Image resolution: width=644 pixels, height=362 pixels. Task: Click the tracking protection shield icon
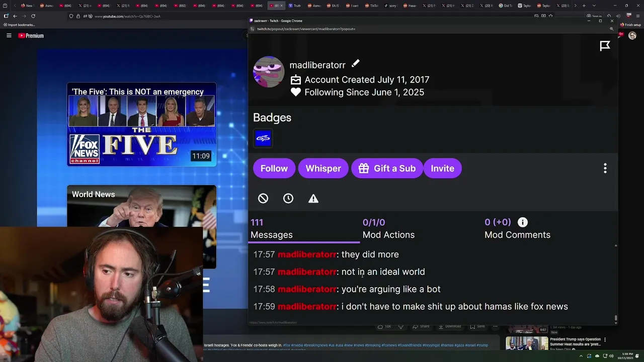pyautogui.click(x=71, y=16)
